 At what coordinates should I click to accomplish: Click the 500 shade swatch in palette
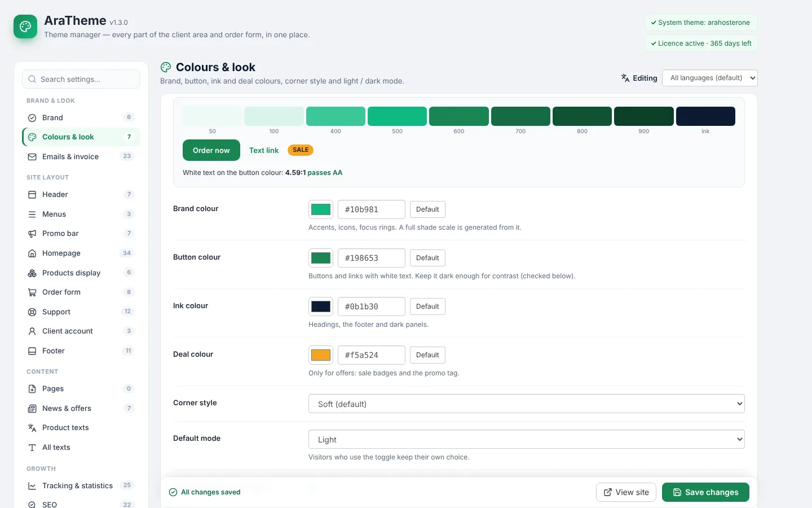click(x=397, y=116)
